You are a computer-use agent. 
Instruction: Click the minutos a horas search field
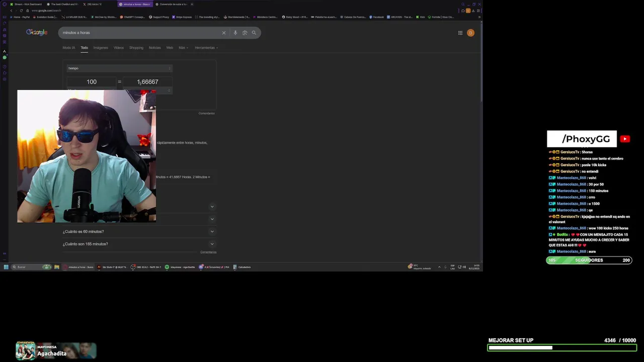coord(141,33)
